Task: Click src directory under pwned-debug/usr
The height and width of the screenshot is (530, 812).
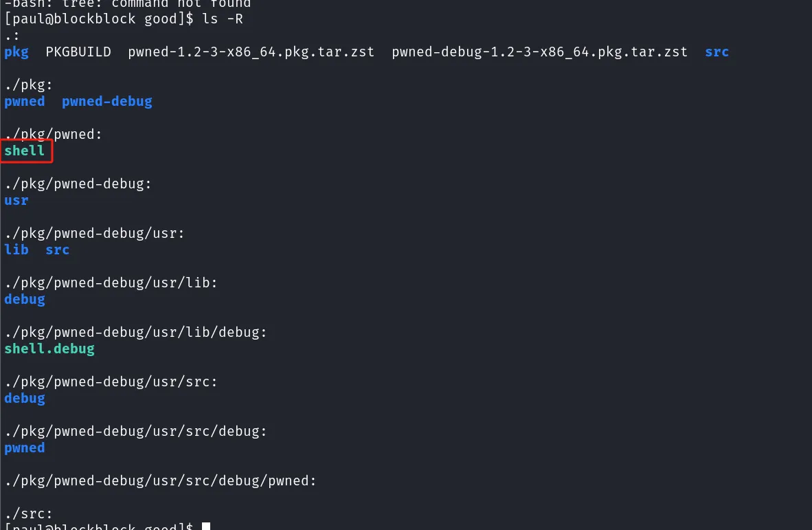Action: (58, 250)
